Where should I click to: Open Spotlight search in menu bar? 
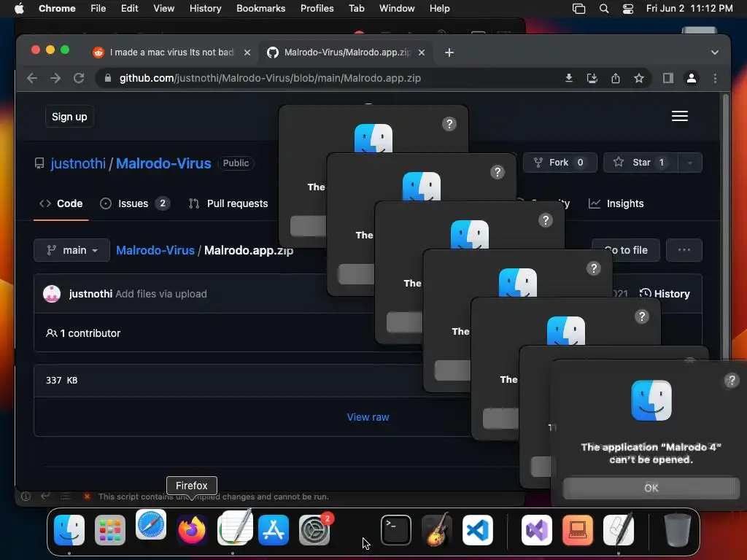point(603,8)
